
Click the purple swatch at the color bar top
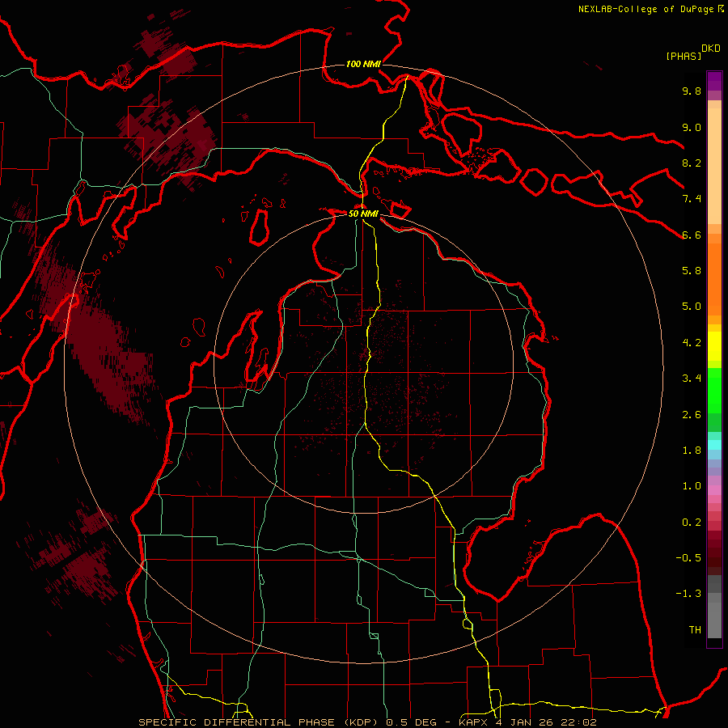click(x=714, y=81)
